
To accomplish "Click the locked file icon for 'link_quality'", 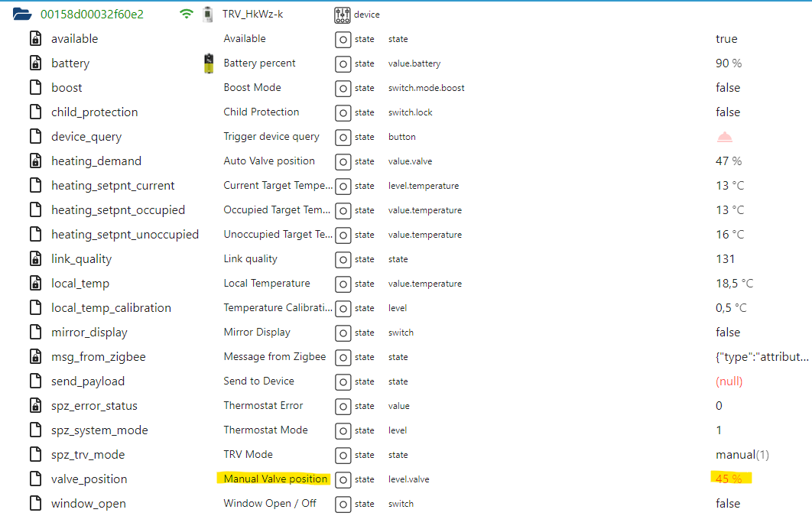I will point(35,259).
